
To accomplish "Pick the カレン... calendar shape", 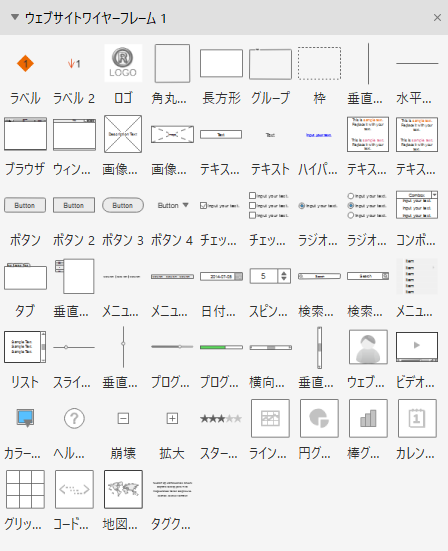I will (x=417, y=418).
